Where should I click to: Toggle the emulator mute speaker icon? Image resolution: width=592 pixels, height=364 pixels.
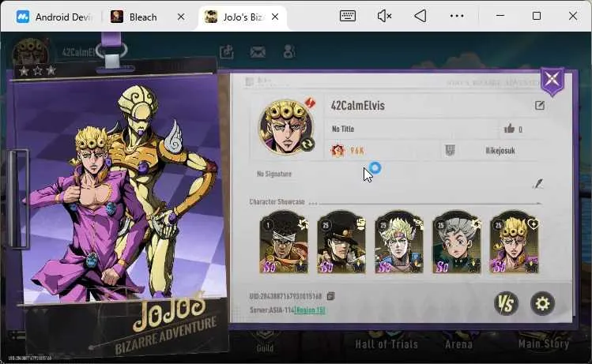point(384,16)
